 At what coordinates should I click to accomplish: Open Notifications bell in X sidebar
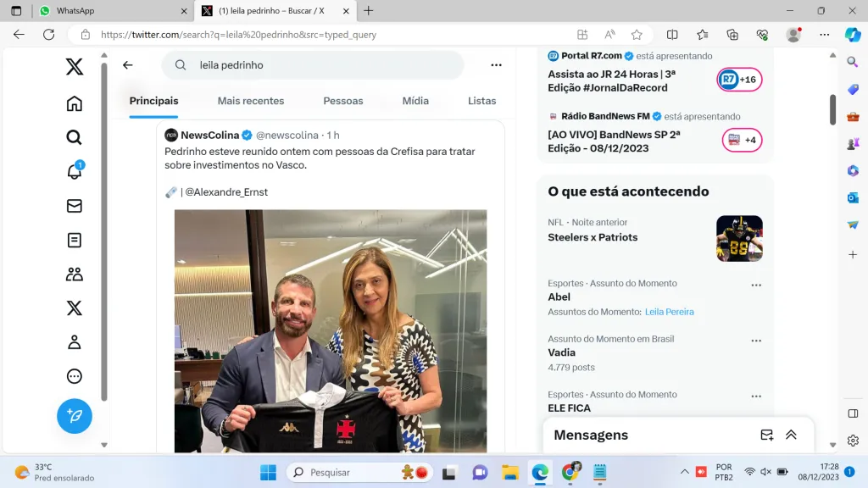75,171
